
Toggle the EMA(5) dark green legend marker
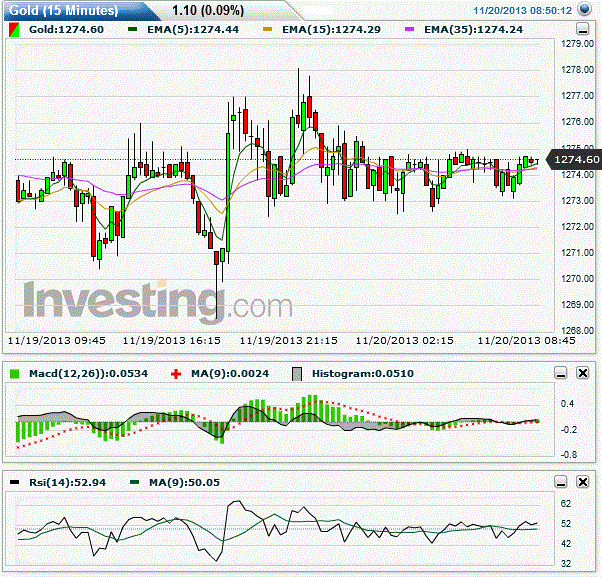(133, 29)
